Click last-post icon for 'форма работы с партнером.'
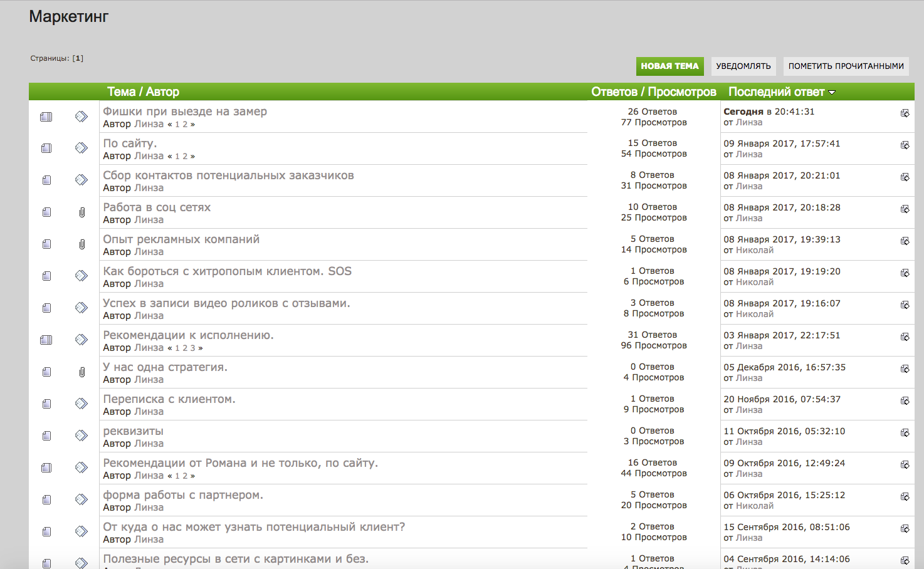The width and height of the screenshot is (924, 569). pos(905,497)
